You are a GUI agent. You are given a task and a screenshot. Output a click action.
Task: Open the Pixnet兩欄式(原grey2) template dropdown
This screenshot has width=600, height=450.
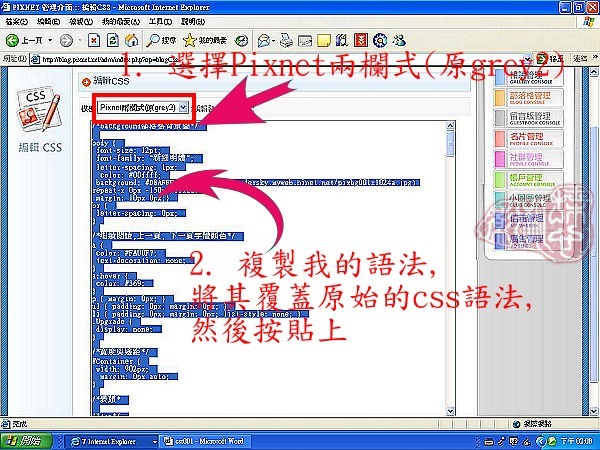[x=143, y=108]
